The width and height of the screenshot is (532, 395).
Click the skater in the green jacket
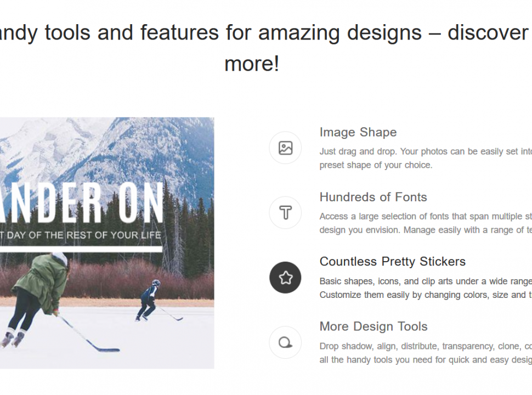click(41, 283)
